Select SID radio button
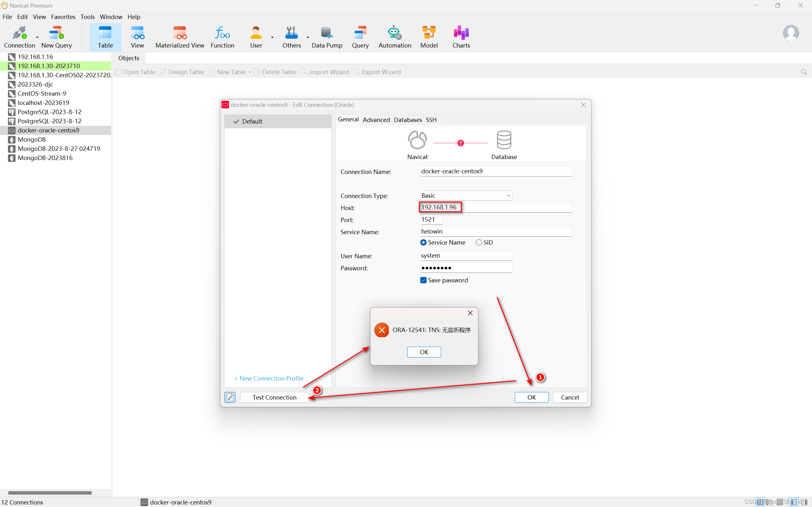The image size is (812, 507). [479, 242]
